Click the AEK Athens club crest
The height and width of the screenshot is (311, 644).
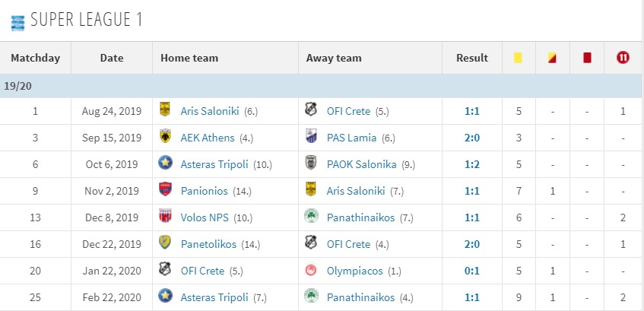coord(165,136)
